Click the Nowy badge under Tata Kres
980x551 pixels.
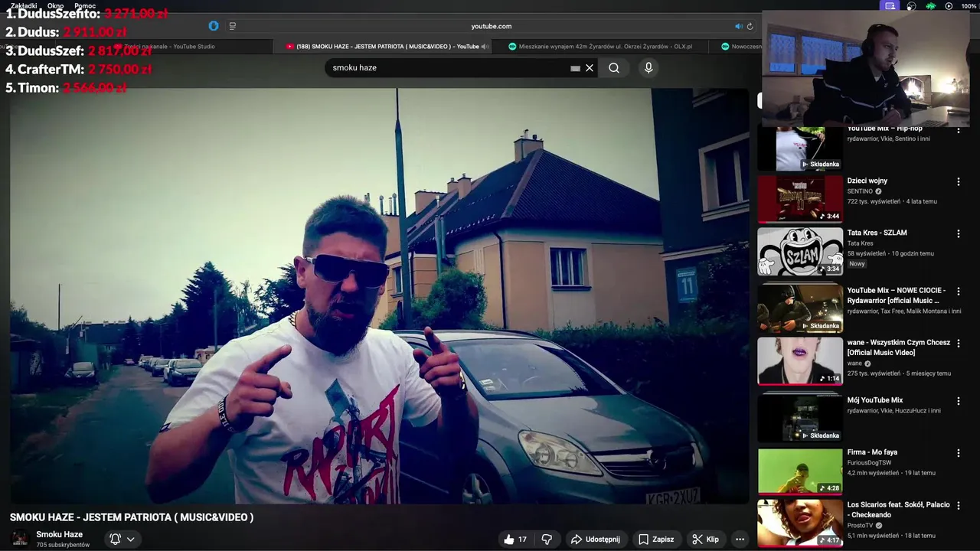857,264
